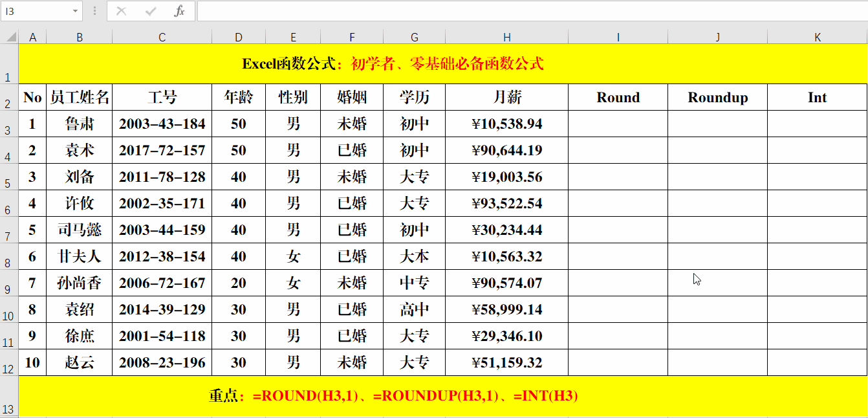The width and height of the screenshot is (868, 418).
Task: Select column I header
Action: tap(618, 38)
